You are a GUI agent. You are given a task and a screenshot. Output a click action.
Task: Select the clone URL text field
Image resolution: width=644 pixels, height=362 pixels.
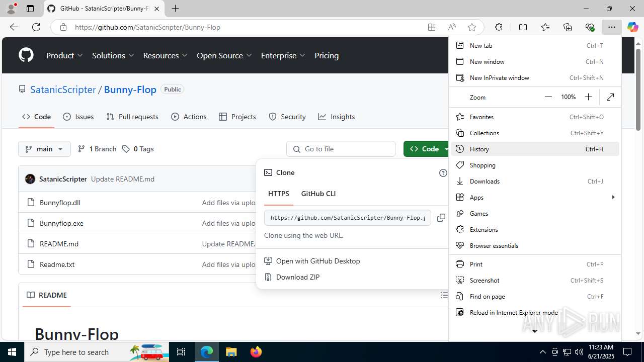(x=348, y=218)
